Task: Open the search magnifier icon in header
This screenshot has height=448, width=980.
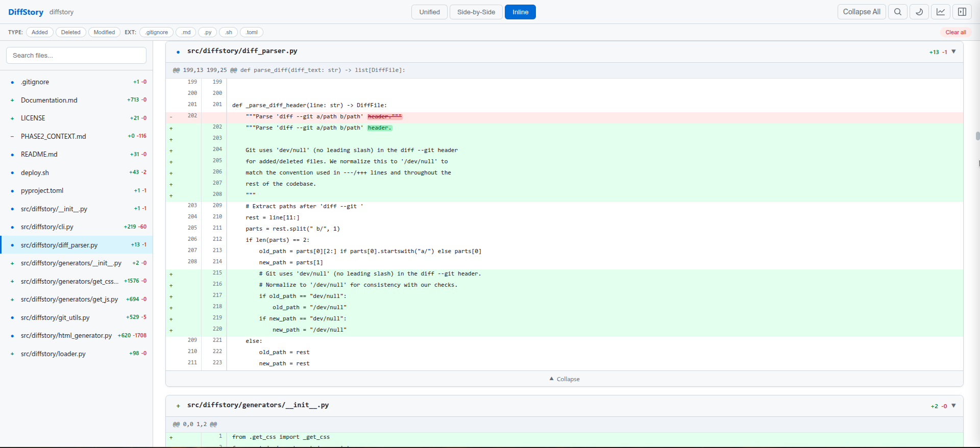Action: pos(897,12)
